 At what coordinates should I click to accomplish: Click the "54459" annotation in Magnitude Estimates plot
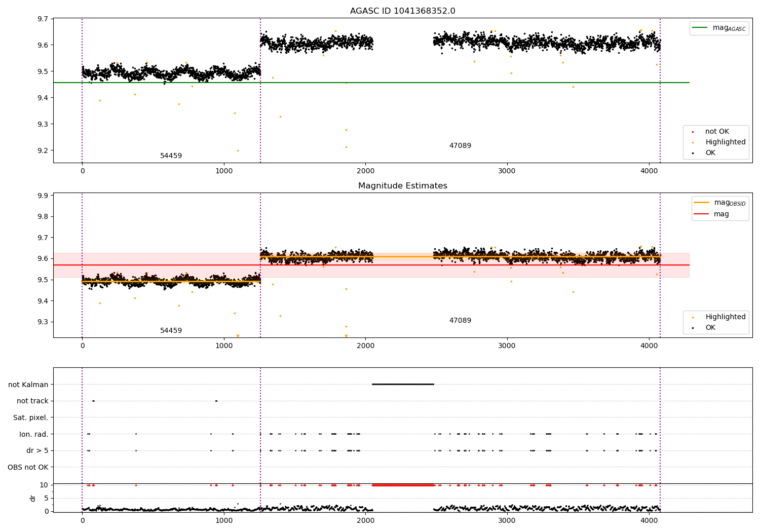pos(171,331)
